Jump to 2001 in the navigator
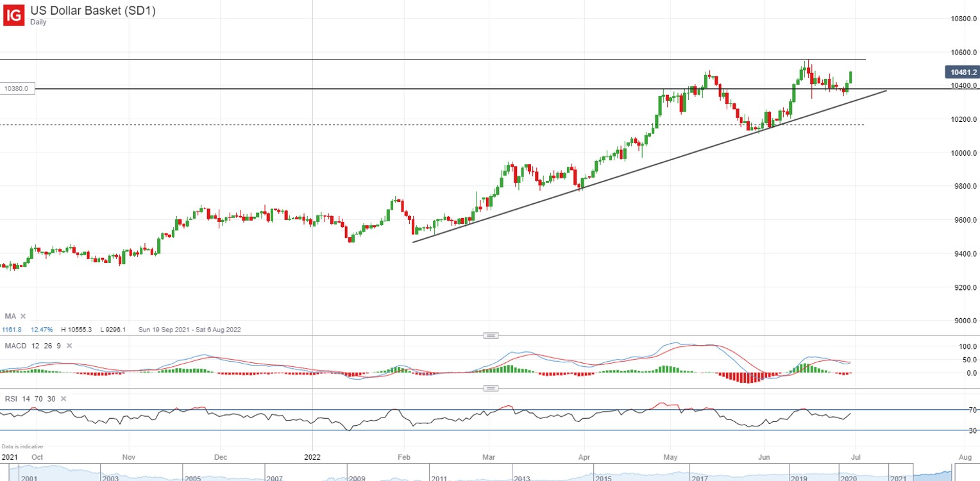This screenshot has width=980, height=481. 30,478
